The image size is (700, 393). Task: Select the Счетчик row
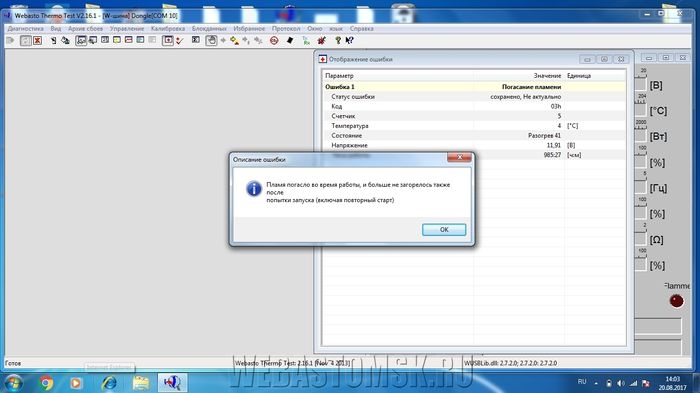tap(474, 116)
